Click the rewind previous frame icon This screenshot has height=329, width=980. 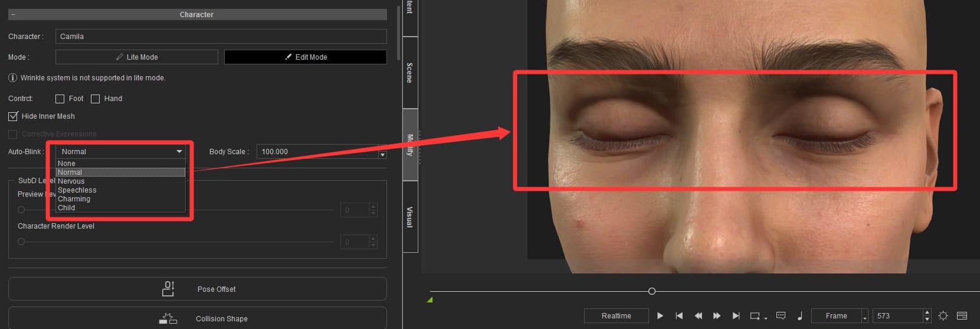coord(698,316)
